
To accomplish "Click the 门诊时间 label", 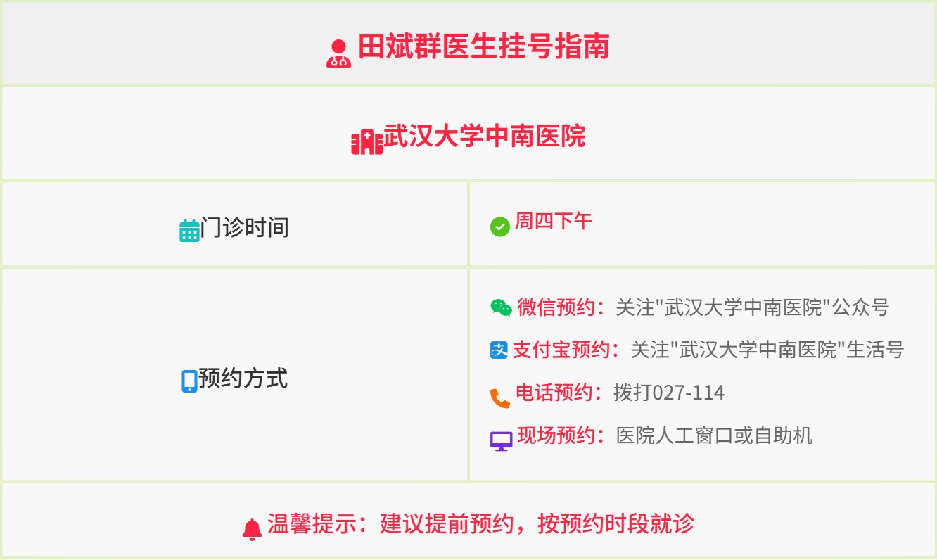I will point(245,227).
